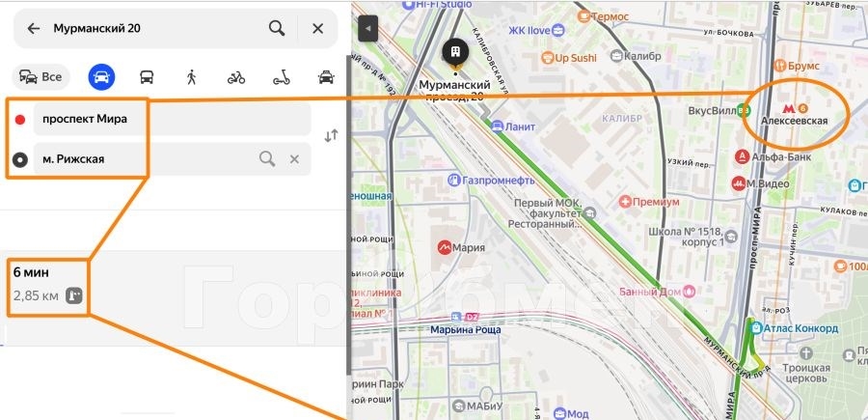Select the scooter route mode

click(282, 77)
